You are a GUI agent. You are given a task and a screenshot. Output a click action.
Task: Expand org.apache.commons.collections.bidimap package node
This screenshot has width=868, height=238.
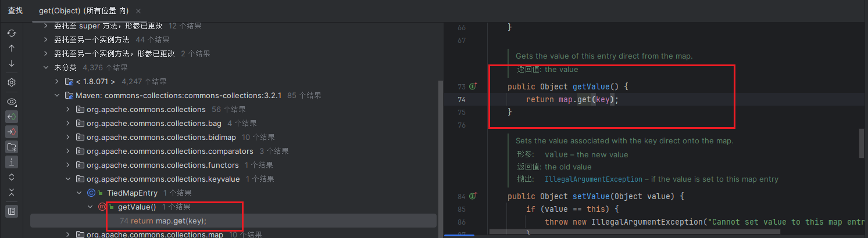coord(68,137)
